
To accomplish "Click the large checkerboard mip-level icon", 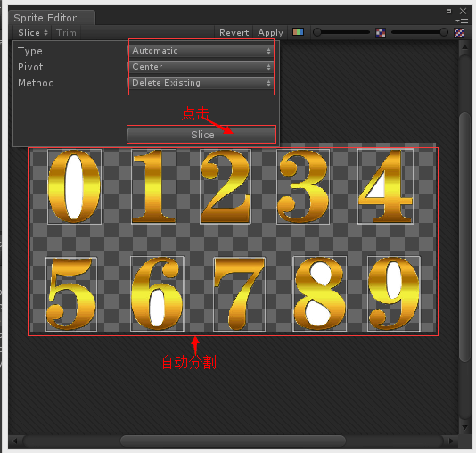I will [459, 32].
